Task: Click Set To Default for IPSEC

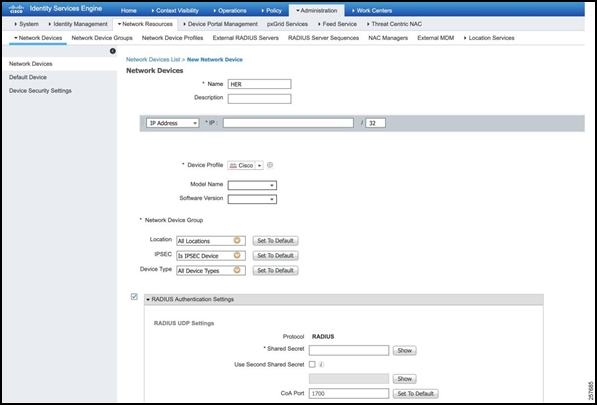Action: 275,256
